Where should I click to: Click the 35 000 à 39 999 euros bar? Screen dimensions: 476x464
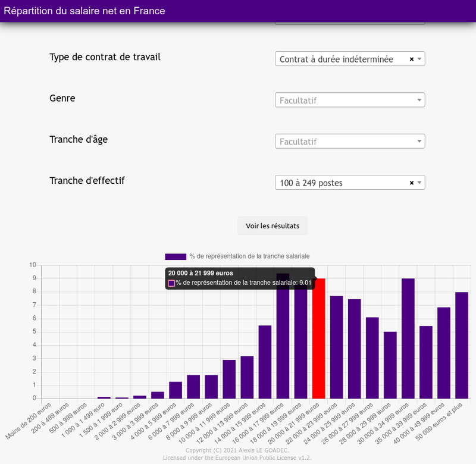(x=426, y=362)
